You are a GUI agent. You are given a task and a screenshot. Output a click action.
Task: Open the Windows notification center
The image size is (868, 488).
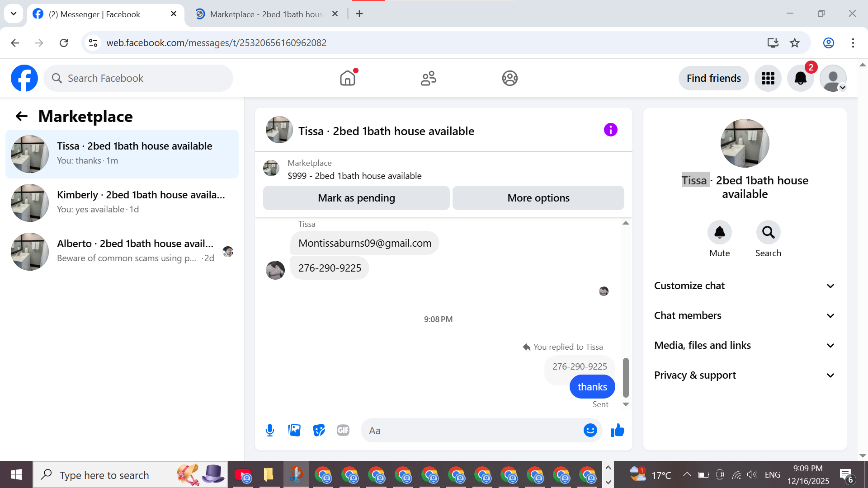[847, 475]
